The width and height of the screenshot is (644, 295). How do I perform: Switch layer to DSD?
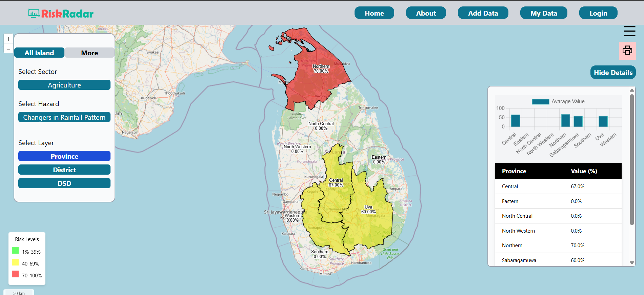(64, 183)
